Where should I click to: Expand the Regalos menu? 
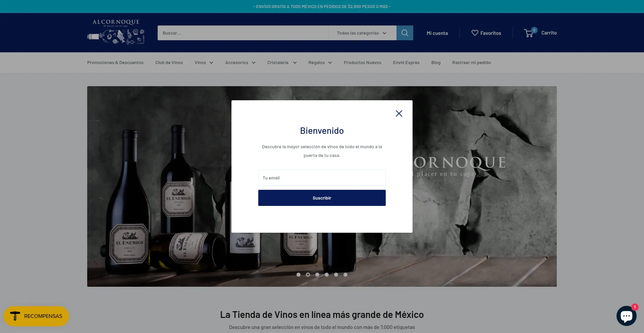(320, 63)
